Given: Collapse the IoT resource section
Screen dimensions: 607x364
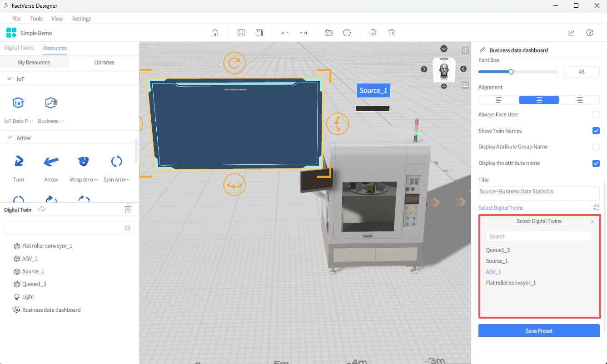Looking at the screenshot, I should tap(10, 79).
